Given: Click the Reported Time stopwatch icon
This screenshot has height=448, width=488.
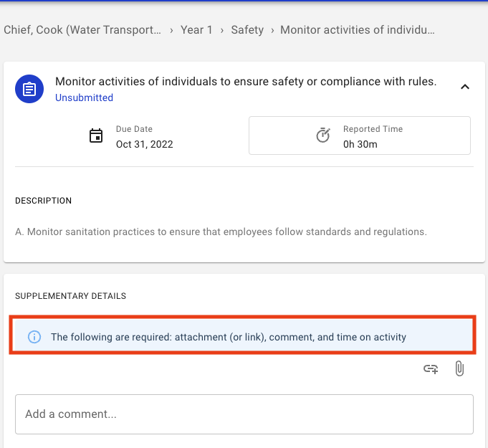Looking at the screenshot, I should point(323,135).
